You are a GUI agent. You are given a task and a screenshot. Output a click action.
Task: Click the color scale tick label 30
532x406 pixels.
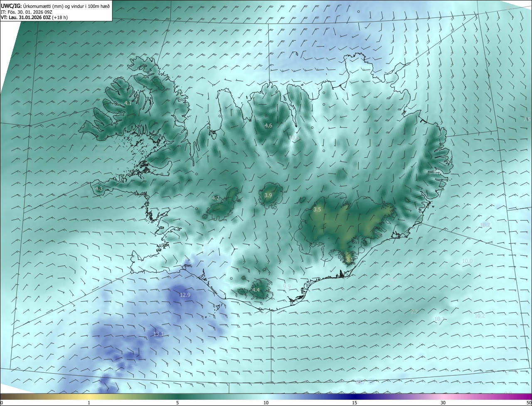443,403
